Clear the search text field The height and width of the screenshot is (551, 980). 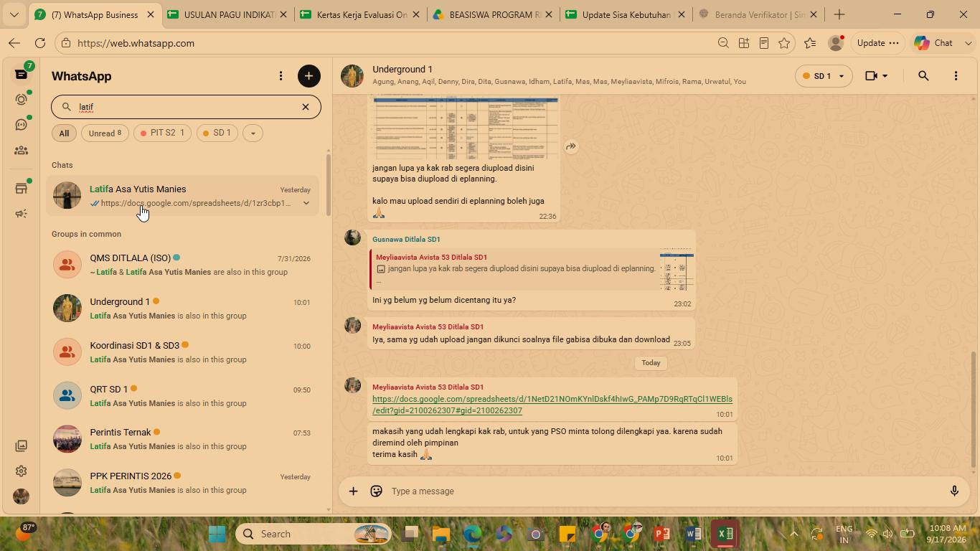coord(306,107)
